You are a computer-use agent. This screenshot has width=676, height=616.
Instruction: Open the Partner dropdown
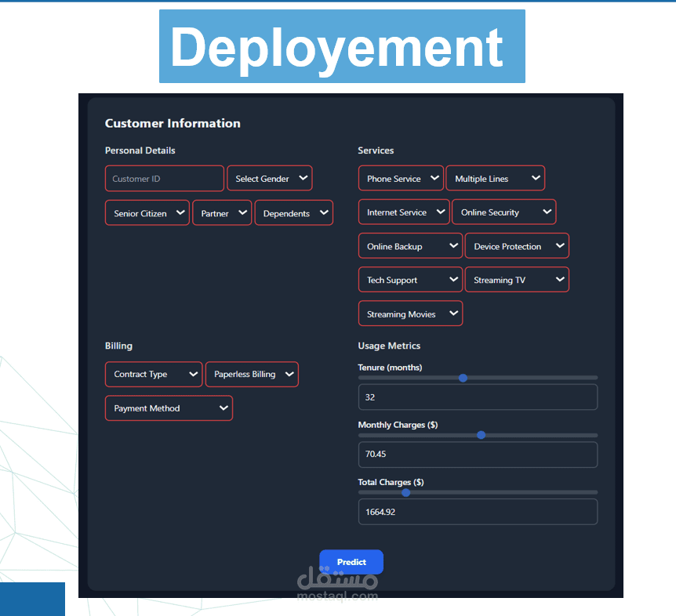point(222,213)
